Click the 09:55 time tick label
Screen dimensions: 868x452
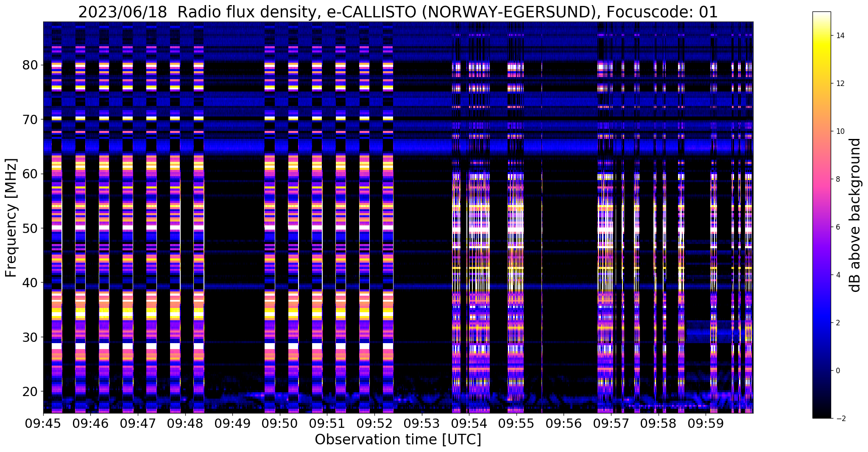pyautogui.click(x=516, y=424)
